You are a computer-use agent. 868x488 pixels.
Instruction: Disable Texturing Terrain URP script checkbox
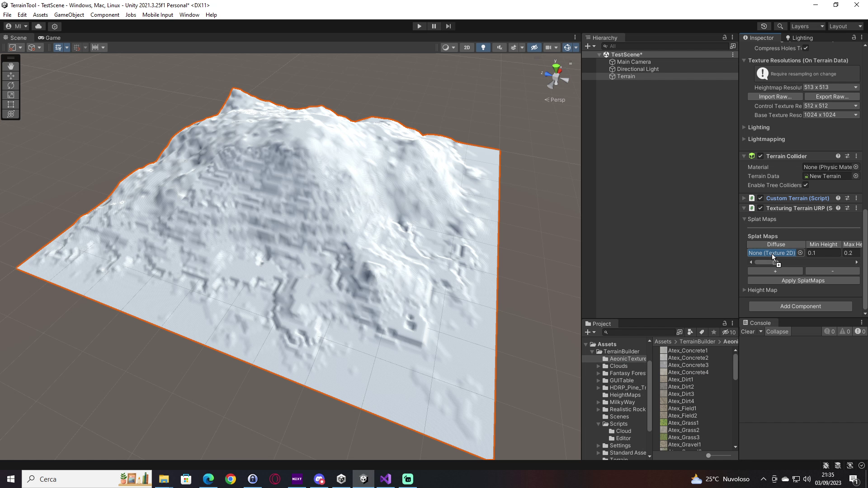pos(760,208)
